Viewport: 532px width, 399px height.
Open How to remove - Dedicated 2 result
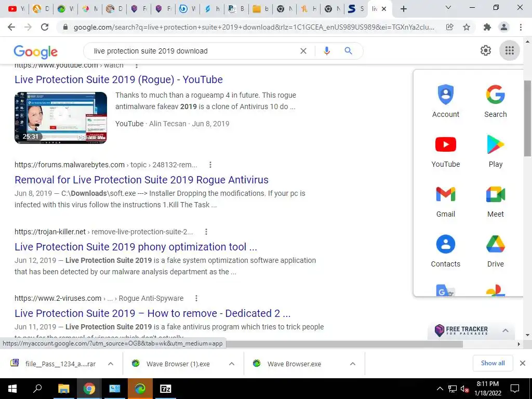tap(153, 313)
